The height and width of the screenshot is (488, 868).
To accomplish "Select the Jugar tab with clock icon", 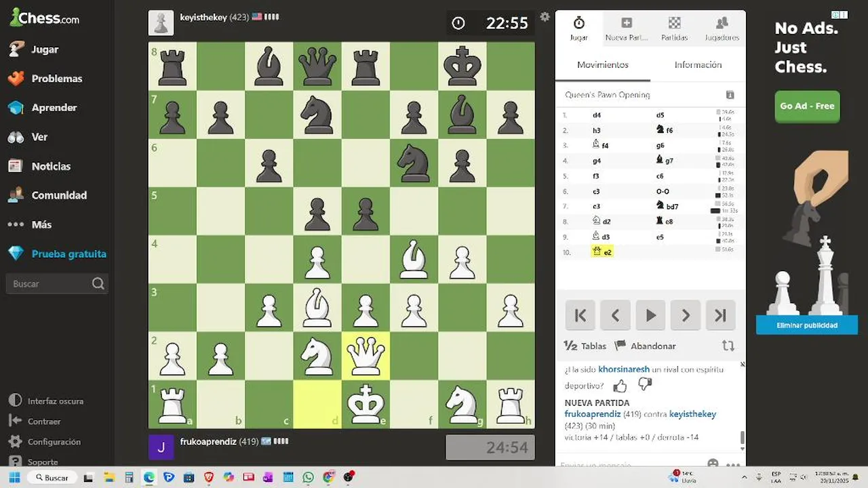I will (x=579, y=29).
